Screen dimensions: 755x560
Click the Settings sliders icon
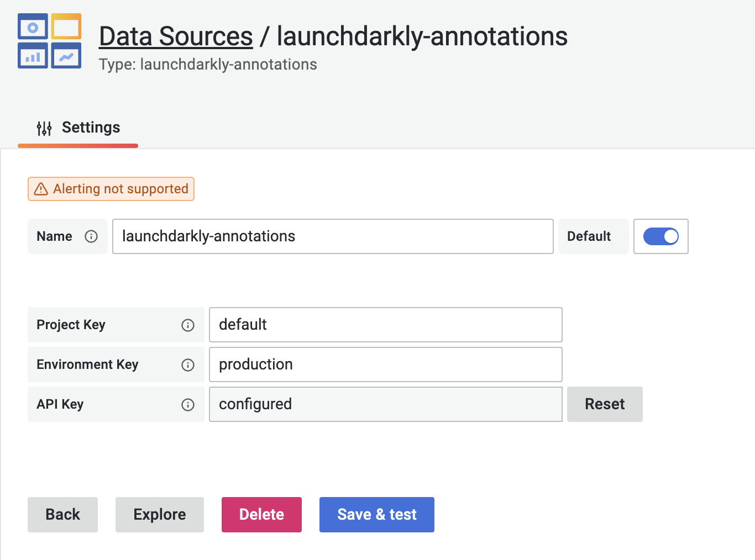click(x=44, y=128)
